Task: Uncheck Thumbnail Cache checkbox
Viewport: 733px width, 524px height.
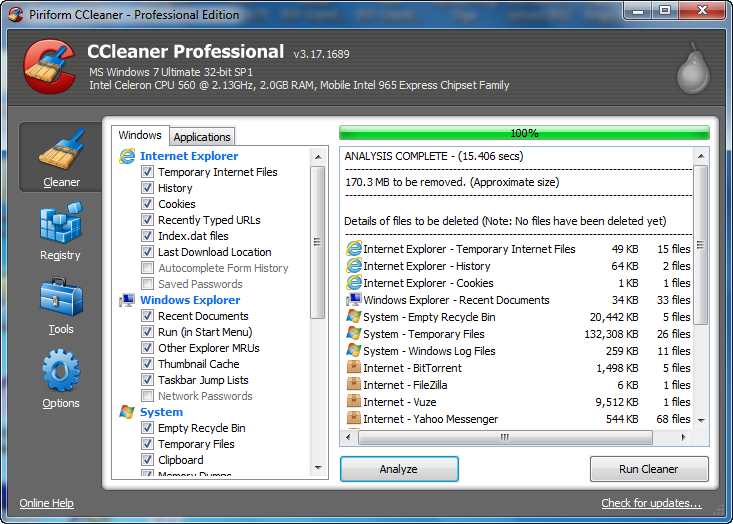Action: [147, 364]
